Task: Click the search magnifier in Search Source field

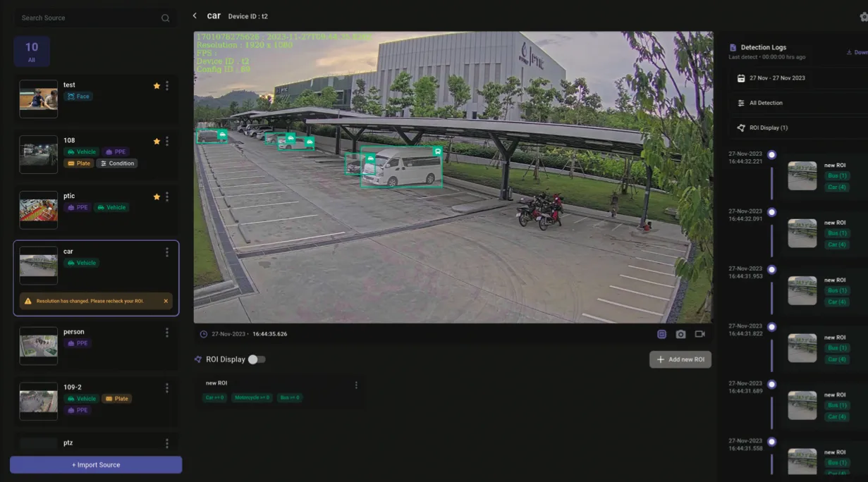Action: [164, 18]
